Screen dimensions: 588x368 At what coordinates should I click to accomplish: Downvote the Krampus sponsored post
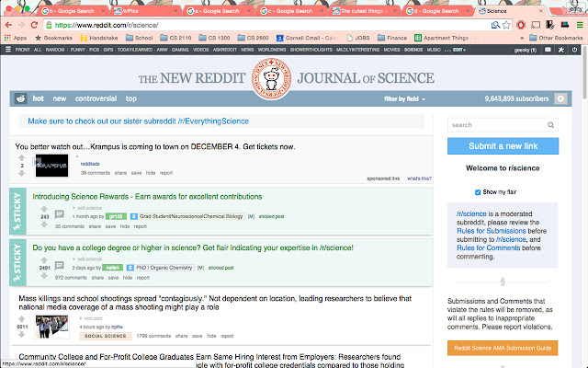tap(21, 173)
